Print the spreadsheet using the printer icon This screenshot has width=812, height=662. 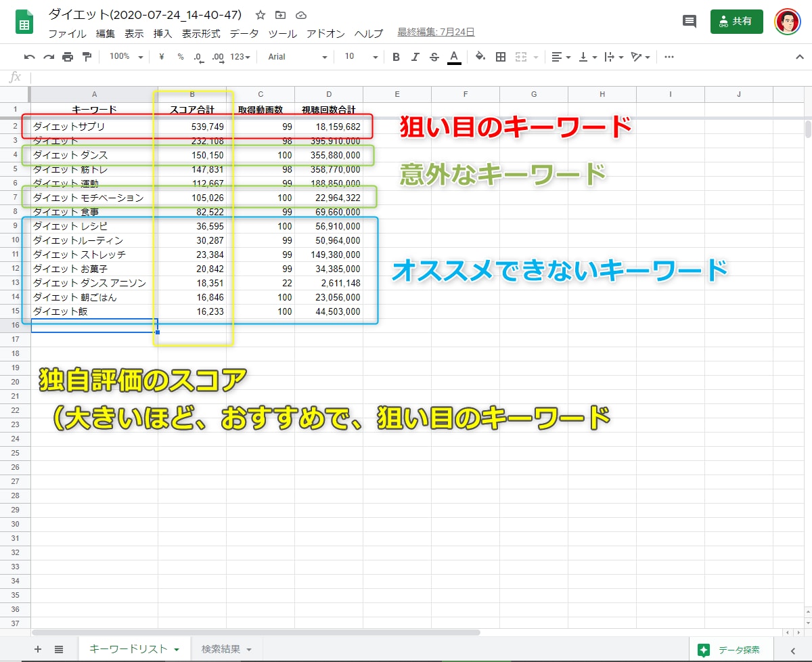click(68, 57)
